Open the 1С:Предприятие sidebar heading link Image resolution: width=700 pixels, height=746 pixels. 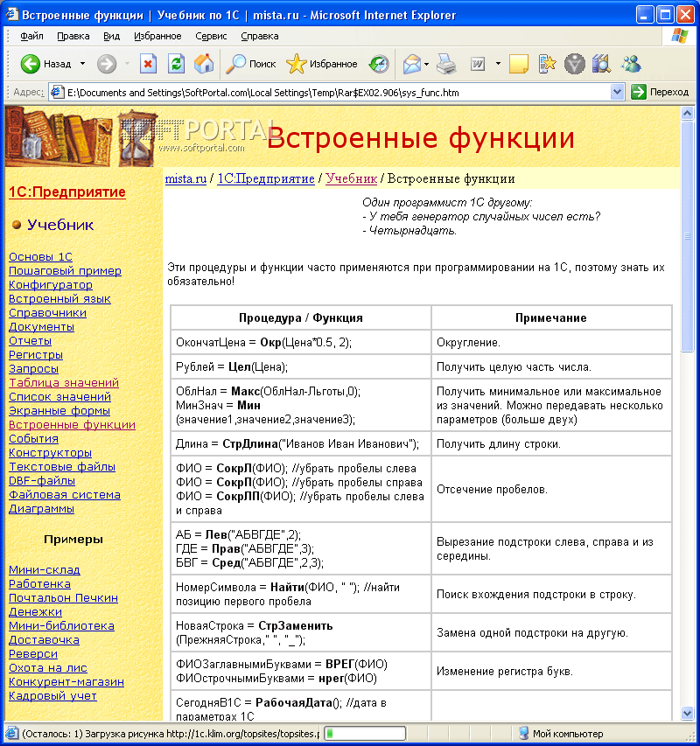coord(67,192)
